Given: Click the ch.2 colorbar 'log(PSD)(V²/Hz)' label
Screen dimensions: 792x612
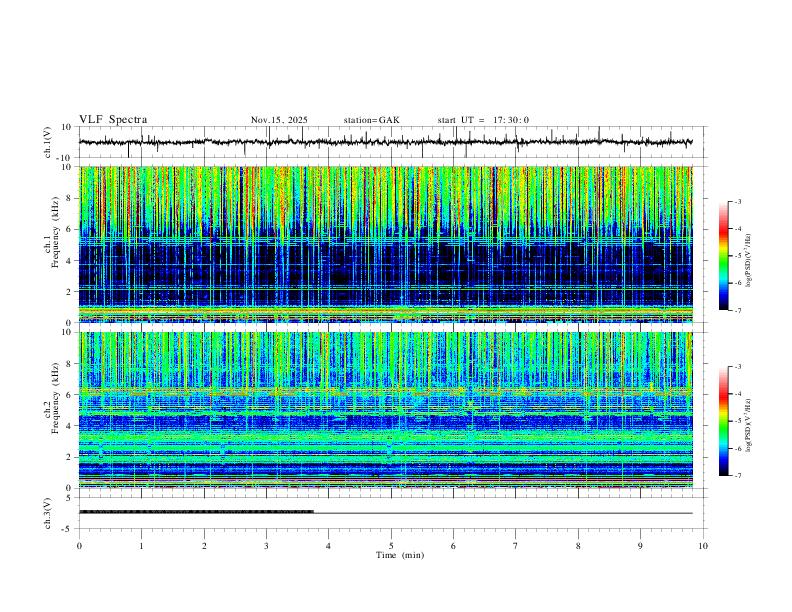Looking at the screenshot, I should tap(749, 425).
